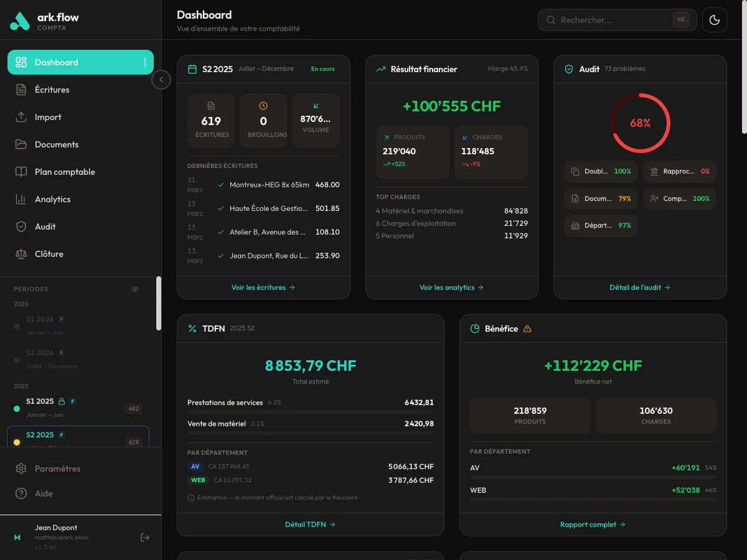The height and width of the screenshot is (560, 747).
Task: Click the Plan comptable sidebar icon
Action: tap(21, 172)
